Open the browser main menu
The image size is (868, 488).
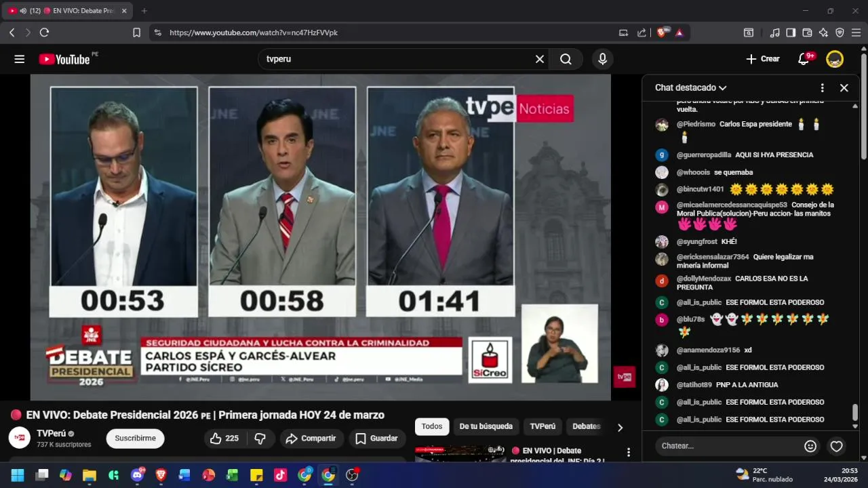[856, 33]
